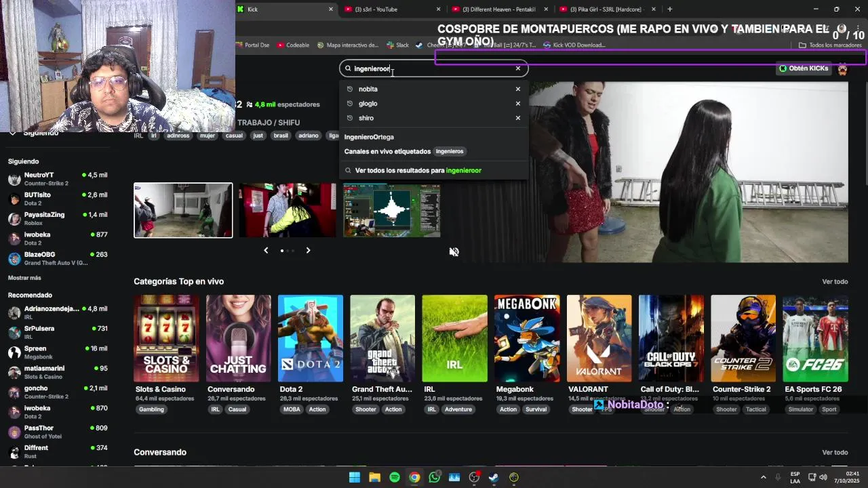868x488 pixels.
Task: Remove 'gloglo' from search history
Action: click(x=518, y=104)
